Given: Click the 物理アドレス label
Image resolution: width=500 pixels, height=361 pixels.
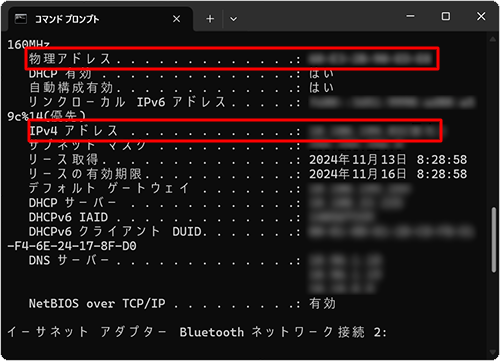Looking at the screenshot, I should [x=70, y=59].
